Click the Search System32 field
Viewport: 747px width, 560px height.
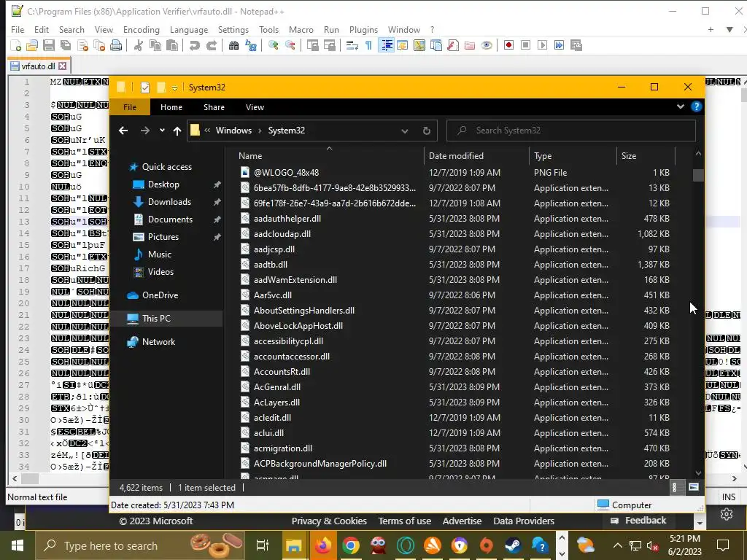click(x=570, y=131)
